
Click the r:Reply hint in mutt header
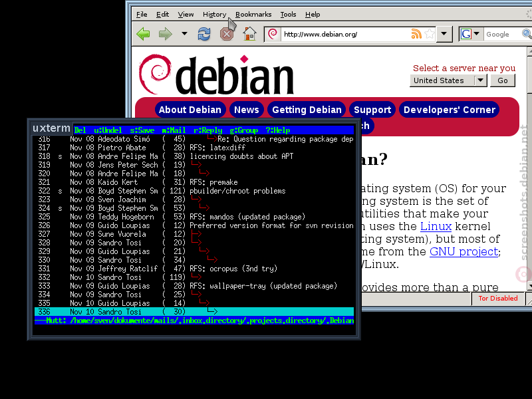[x=207, y=130]
